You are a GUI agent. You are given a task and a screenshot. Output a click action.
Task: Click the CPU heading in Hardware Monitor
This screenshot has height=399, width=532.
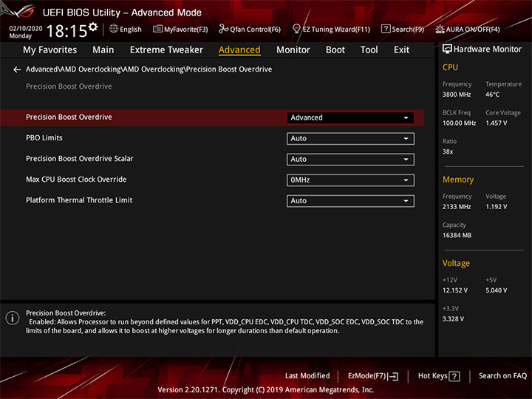coord(450,67)
